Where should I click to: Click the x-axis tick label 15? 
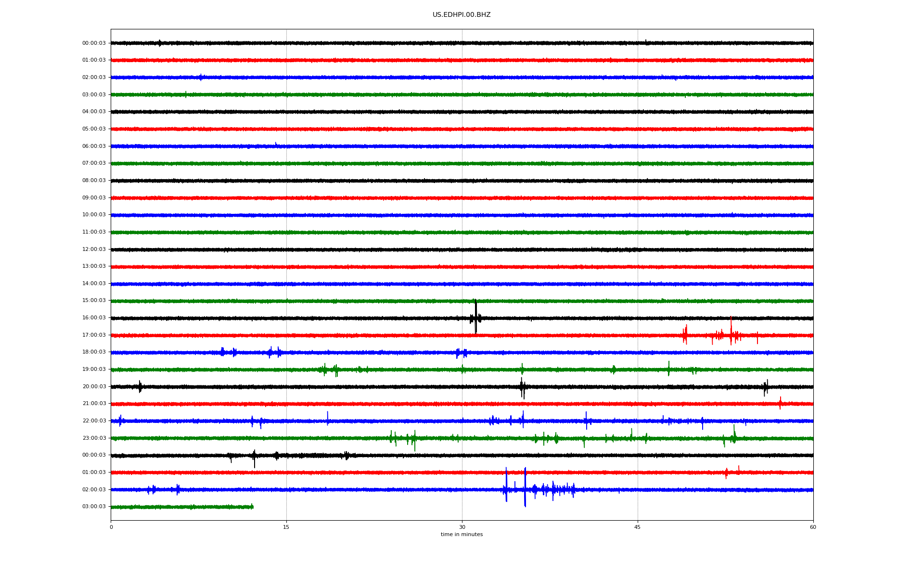coord(286,527)
